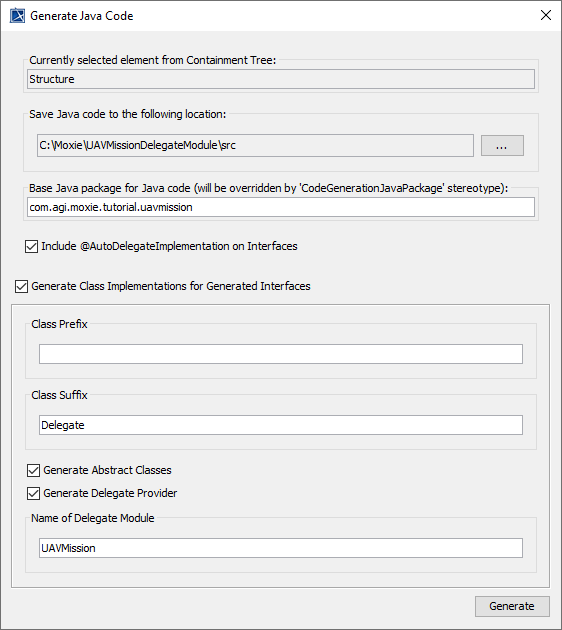Click the Save Java code location label

128,115
